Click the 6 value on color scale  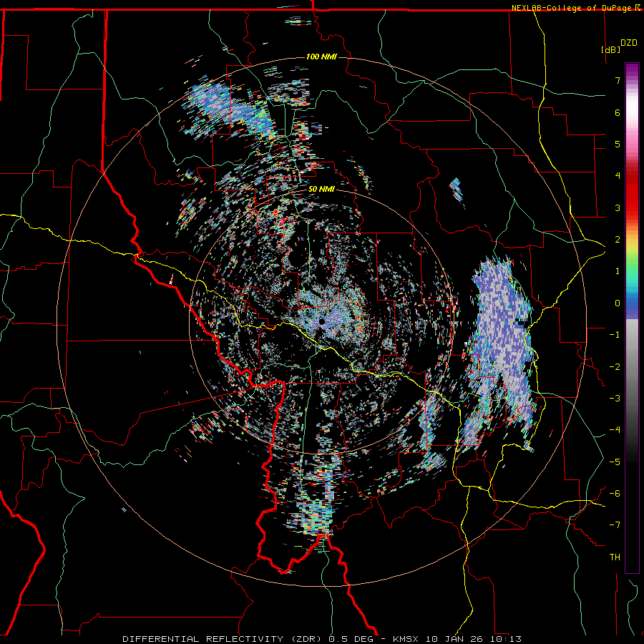coord(618,112)
